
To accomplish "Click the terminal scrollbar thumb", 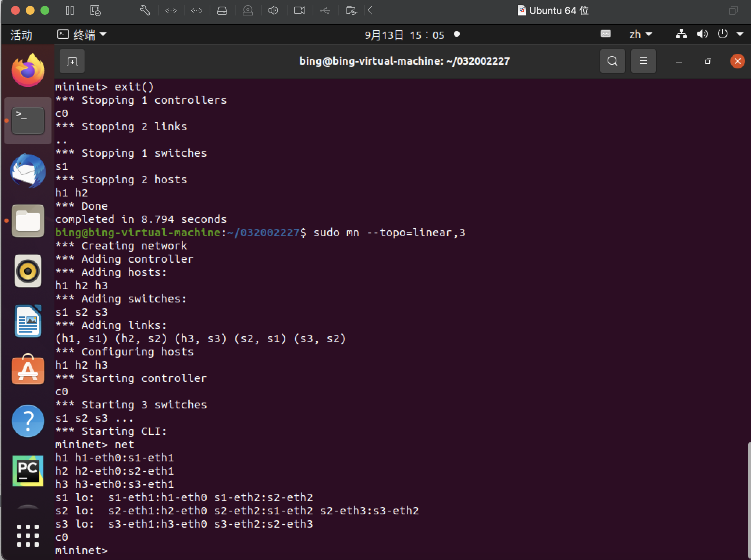I will click(x=749, y=500).
